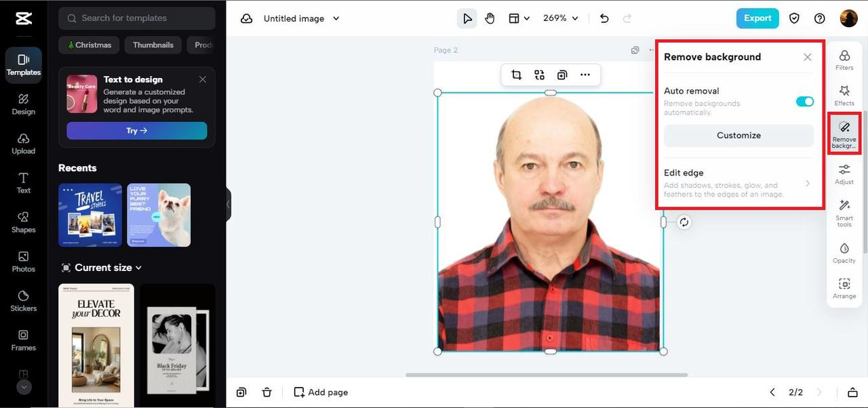The image size is (868, 408).
Task: Click the Search for templates field
Action: (x=137, y=18)
